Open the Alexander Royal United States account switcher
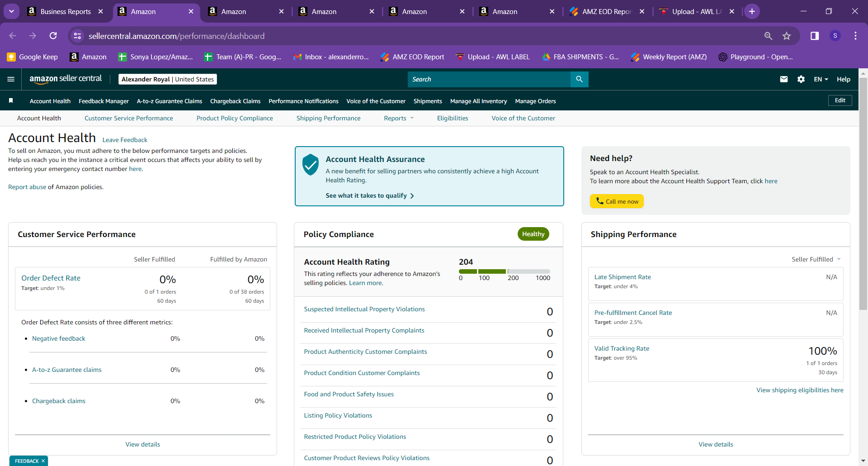The image size is (868, 466). click(168, 79)
